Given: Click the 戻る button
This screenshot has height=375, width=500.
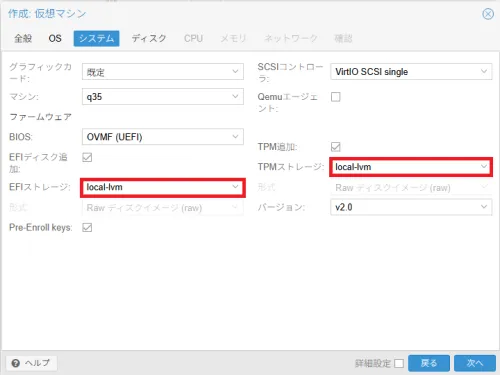Looking at the screenshot, I should [x=429, y=363].
